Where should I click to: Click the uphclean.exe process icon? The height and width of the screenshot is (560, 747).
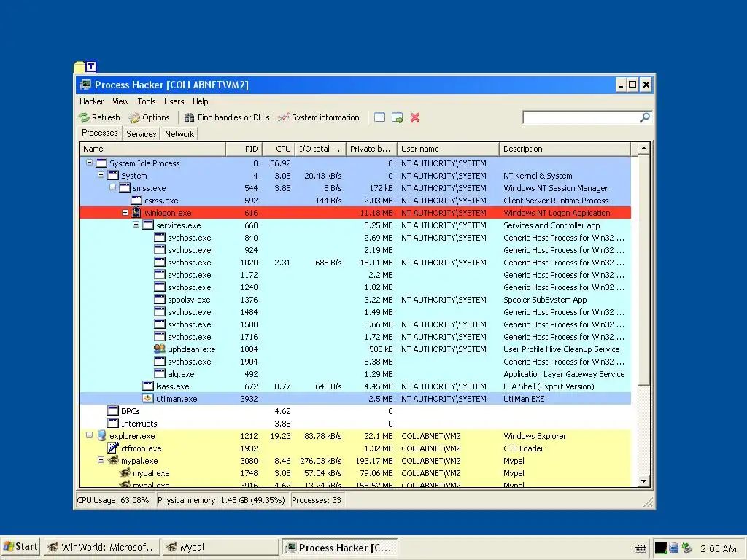point(160,349)
